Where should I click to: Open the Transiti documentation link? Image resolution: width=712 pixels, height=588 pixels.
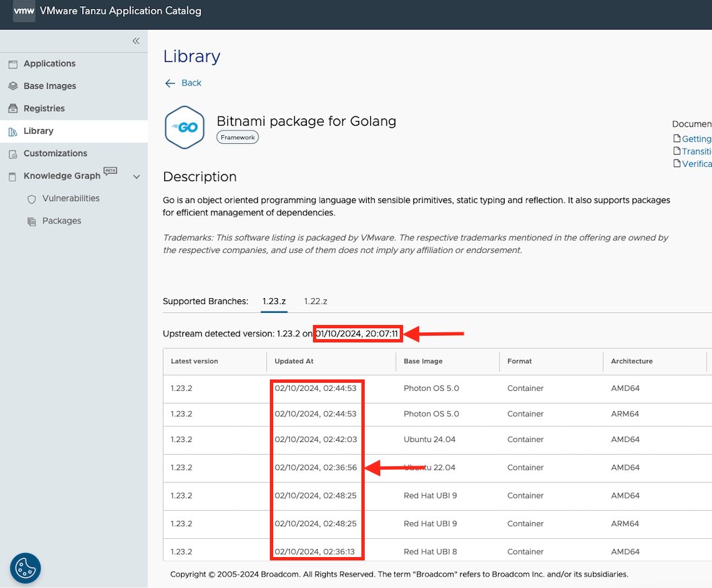[697, 151]
